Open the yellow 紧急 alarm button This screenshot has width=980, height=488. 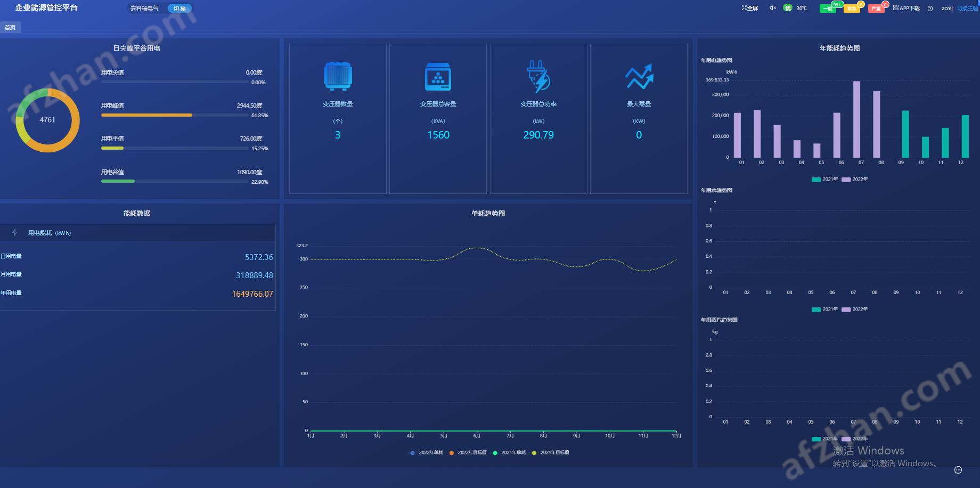coord(852,9)
